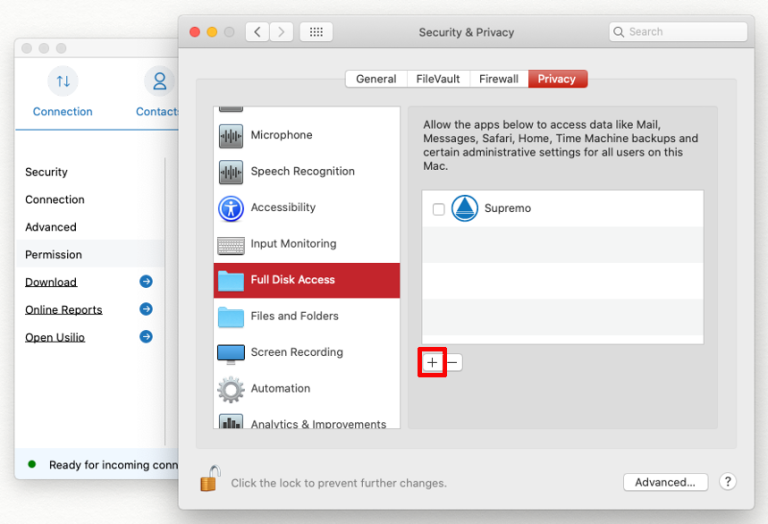Select Advanced in Supremo sidebar
The image size is (768, 524).
tap(51, 227)
